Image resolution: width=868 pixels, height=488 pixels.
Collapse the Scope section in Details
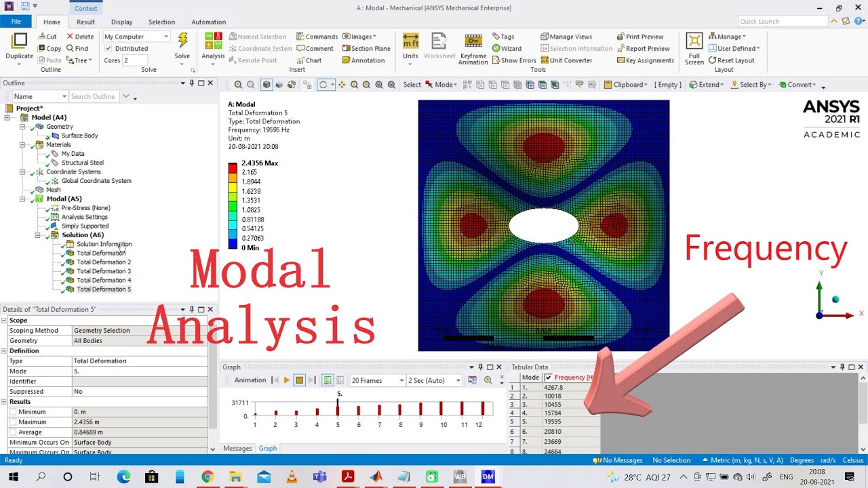tap(4, 321)
